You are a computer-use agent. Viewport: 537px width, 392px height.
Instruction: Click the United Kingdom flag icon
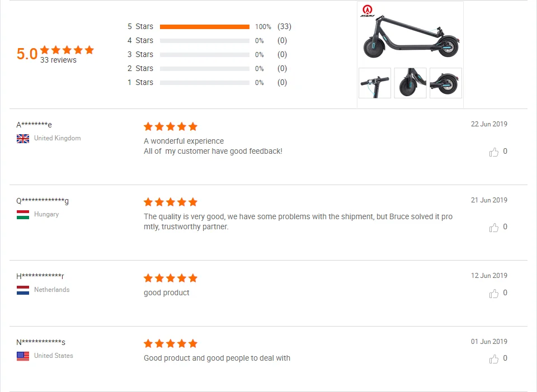point(23,139)
